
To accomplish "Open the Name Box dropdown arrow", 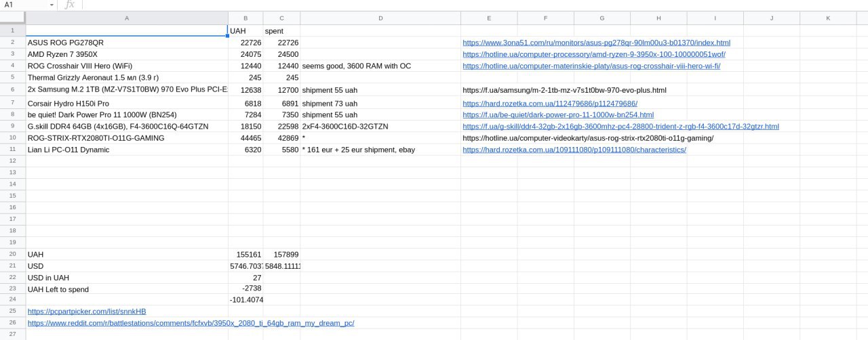I will [52, 5].
